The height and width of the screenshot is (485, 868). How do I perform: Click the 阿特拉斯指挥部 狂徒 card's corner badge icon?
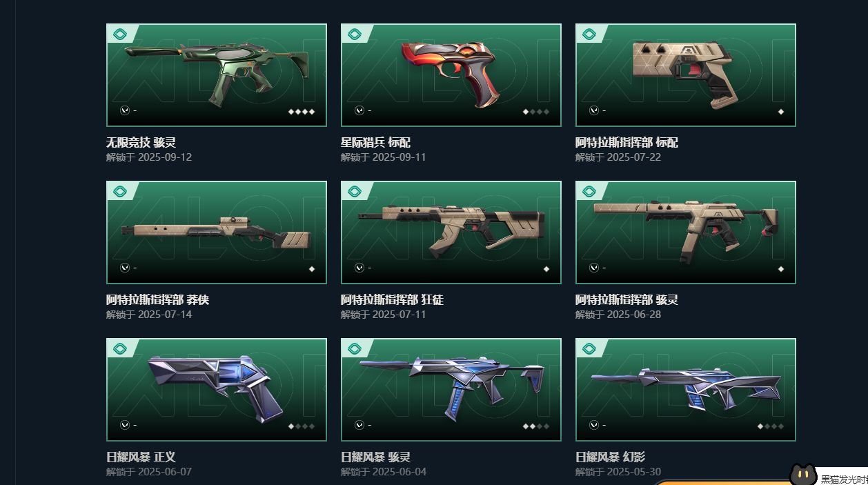(x=355, y=191)
